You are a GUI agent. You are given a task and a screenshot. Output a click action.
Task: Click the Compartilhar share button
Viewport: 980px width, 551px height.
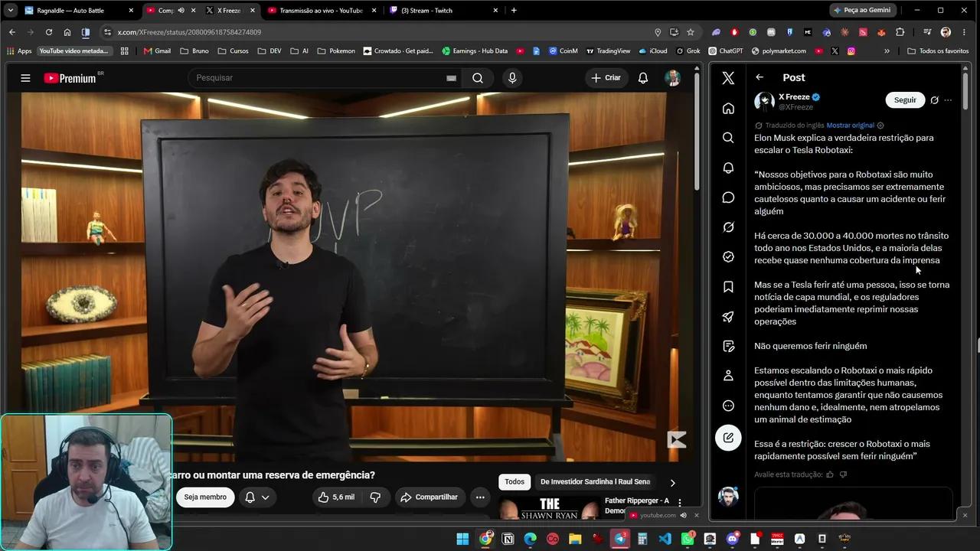point(429,497)
